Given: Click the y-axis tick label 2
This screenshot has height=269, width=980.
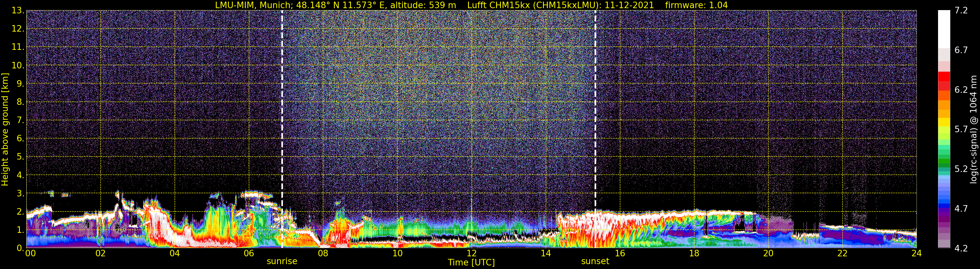Looking at the screenshot, I should 20,211.
